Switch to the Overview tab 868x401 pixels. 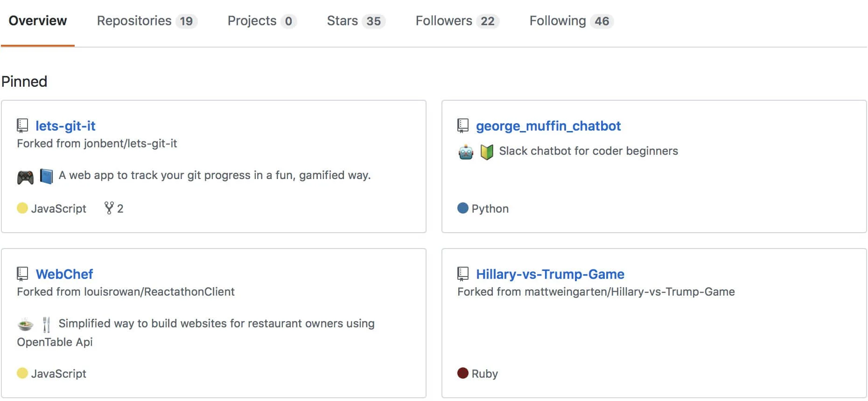pos(38,21)
